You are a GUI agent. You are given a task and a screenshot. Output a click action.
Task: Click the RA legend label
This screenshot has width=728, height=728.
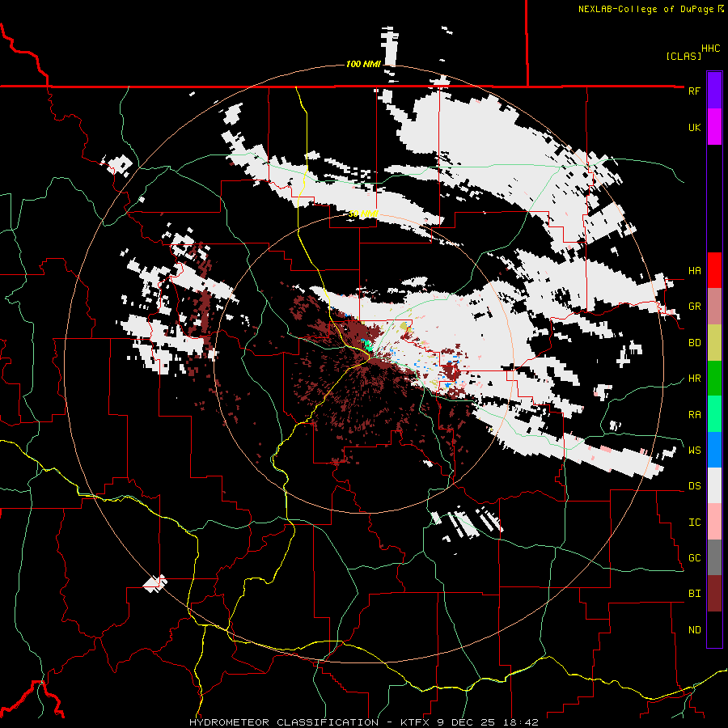pyautogui.click(x=694, y=415)
